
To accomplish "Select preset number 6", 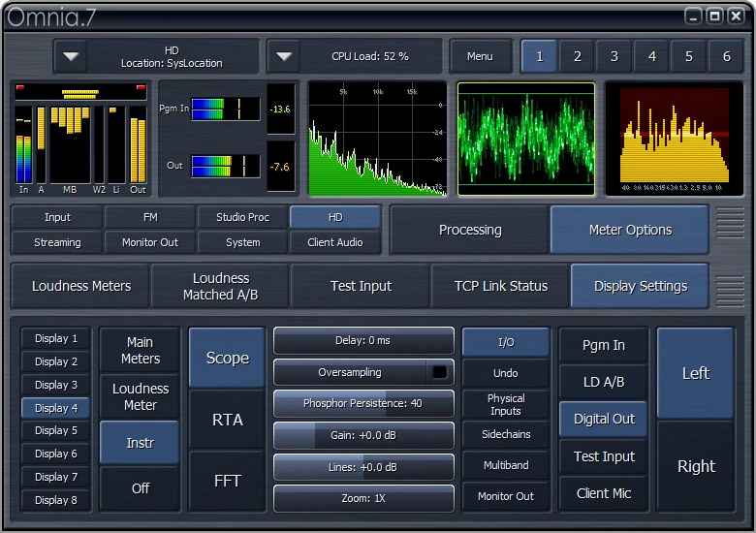I will pos(726,56).
